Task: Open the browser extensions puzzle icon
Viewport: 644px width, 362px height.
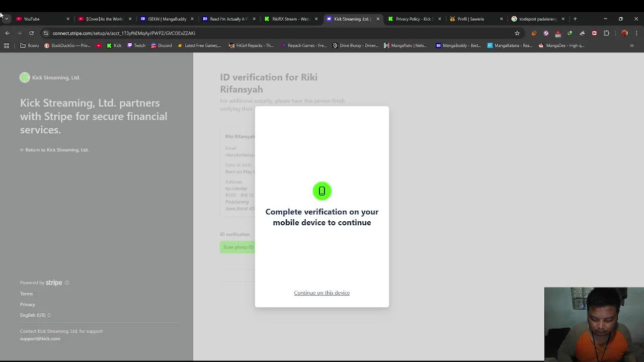Action: (x=606, y=33)
